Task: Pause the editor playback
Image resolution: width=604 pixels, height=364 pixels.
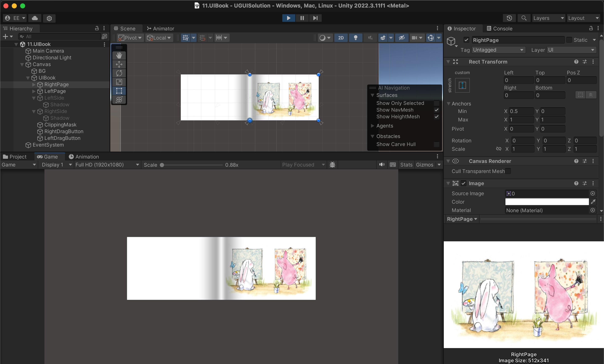Action: tap(302, 18)
